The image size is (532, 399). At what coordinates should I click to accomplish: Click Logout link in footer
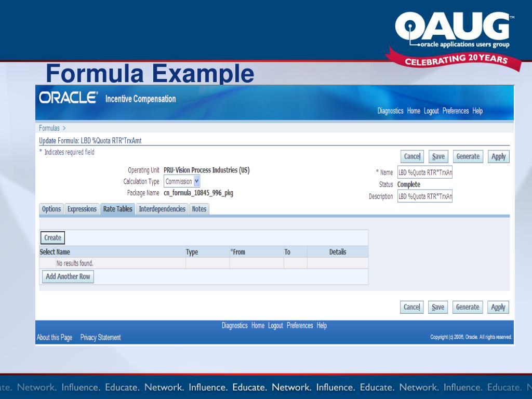point(275,325)
